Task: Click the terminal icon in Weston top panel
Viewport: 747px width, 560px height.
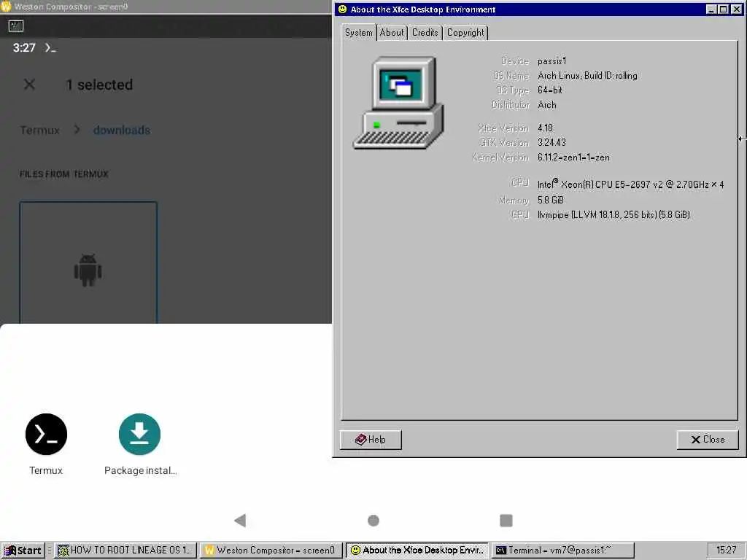Action: point(16,26)
